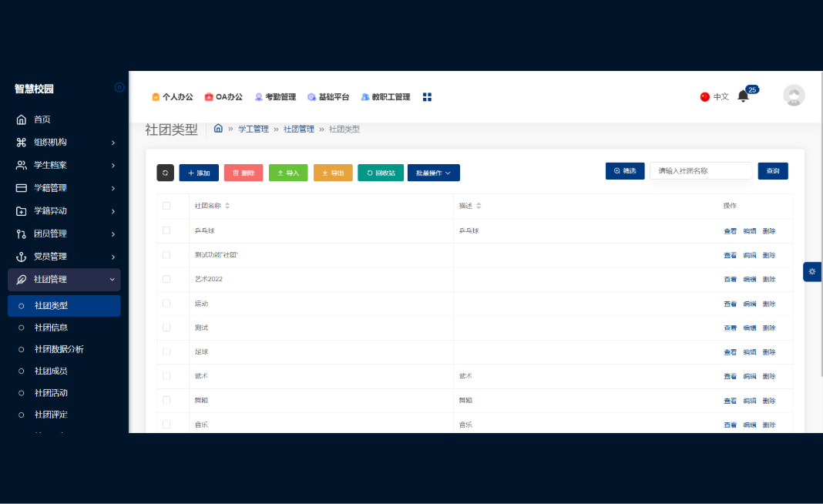Click the 党员管理 anchor icon
Screen dimensions: 823x504
21,257
